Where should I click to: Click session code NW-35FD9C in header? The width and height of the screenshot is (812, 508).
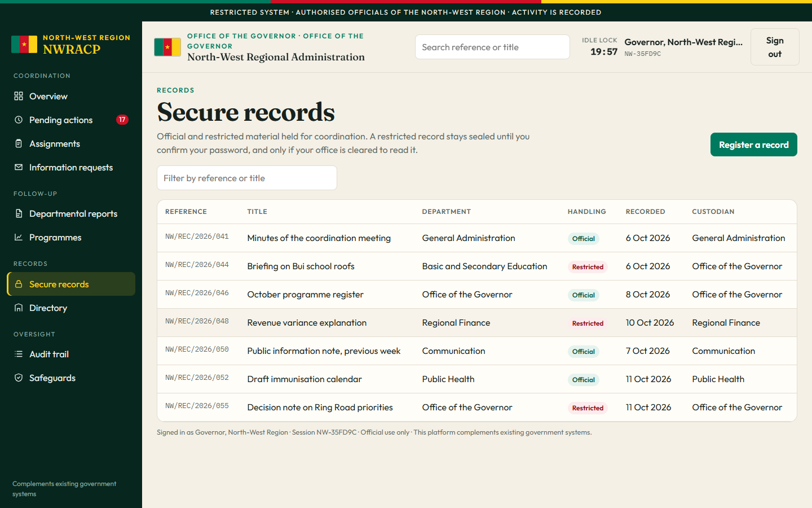[x=643, y=54]
